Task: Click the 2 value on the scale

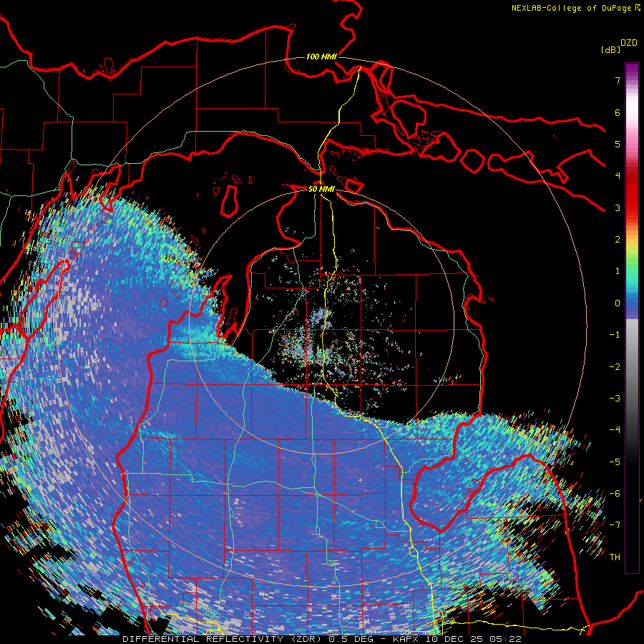Action: [x=618, y=240]
